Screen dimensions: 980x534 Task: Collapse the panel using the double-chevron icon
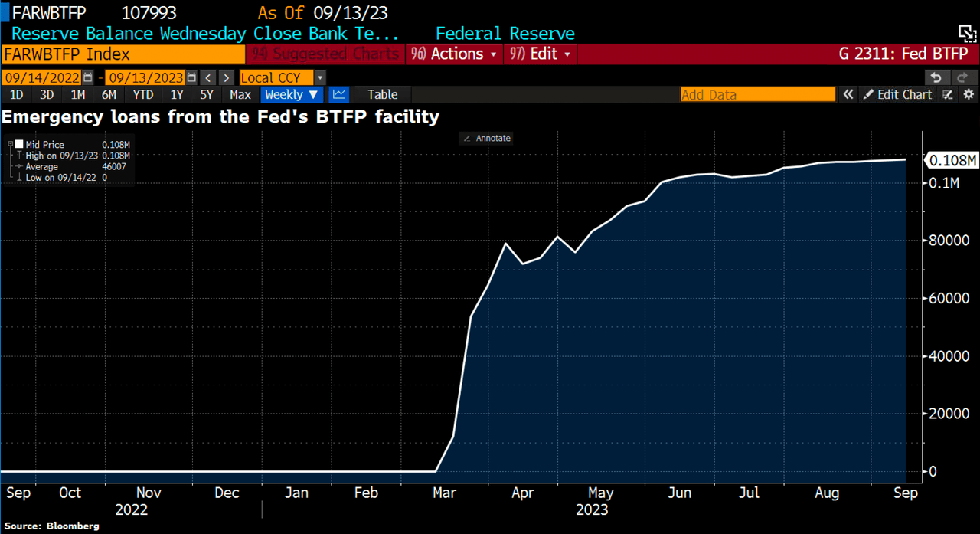pos(848,94)
